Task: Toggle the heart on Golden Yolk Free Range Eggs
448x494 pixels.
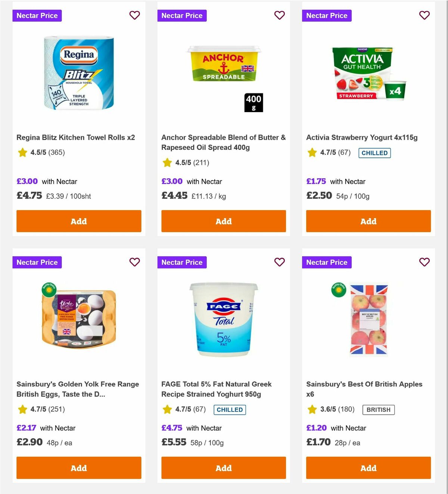Action: (x=134, y=262)
